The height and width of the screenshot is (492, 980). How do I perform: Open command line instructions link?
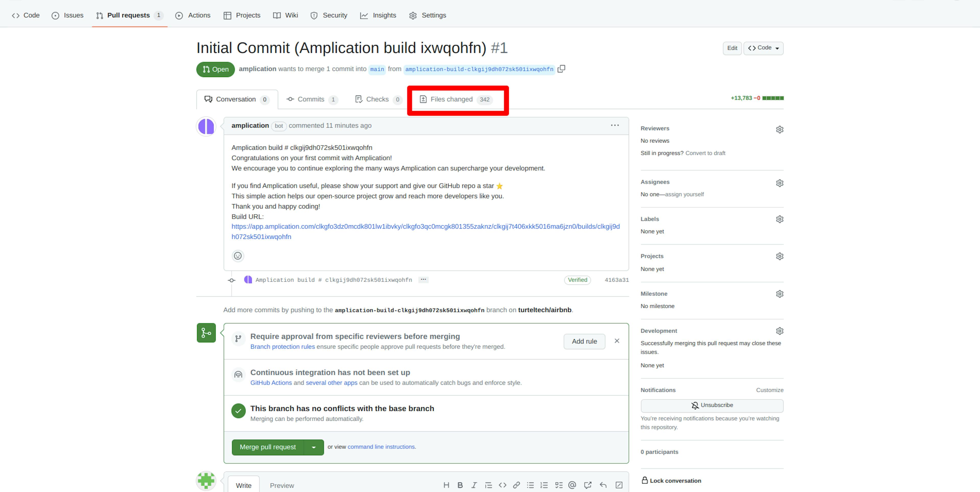pos(381,447)
